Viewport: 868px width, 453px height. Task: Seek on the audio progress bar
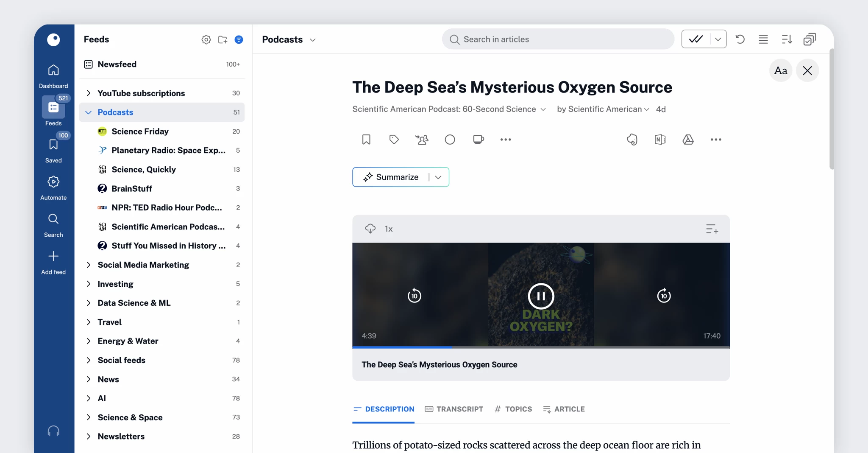pos(541,347)
